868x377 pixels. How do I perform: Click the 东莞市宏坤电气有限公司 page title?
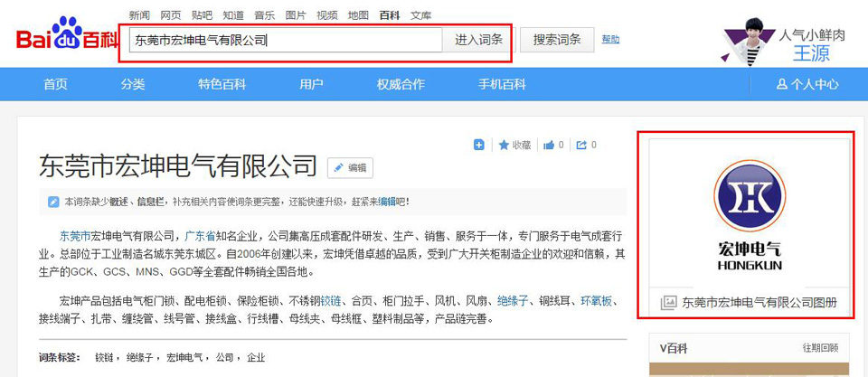[178, 165]
